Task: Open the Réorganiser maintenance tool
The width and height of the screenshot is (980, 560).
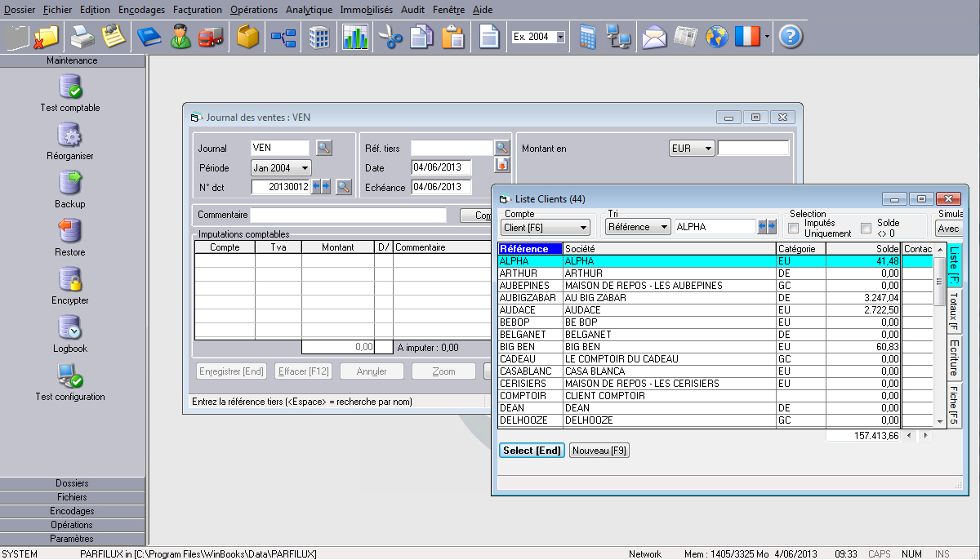Action: pyautogui.click(x=70, y=135)
